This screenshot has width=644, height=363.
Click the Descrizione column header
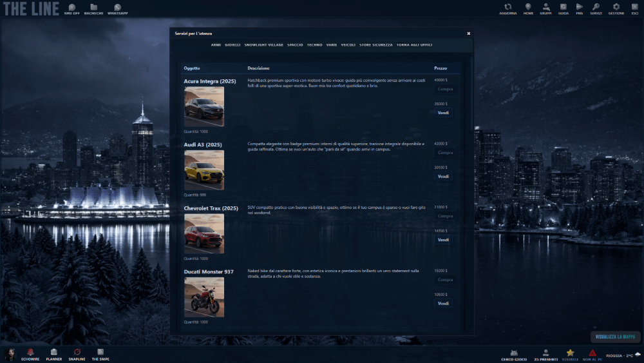(259, 68)
